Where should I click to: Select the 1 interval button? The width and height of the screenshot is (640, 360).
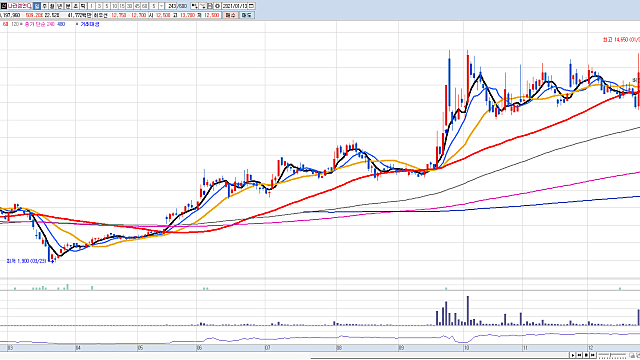tap(91, 6)
